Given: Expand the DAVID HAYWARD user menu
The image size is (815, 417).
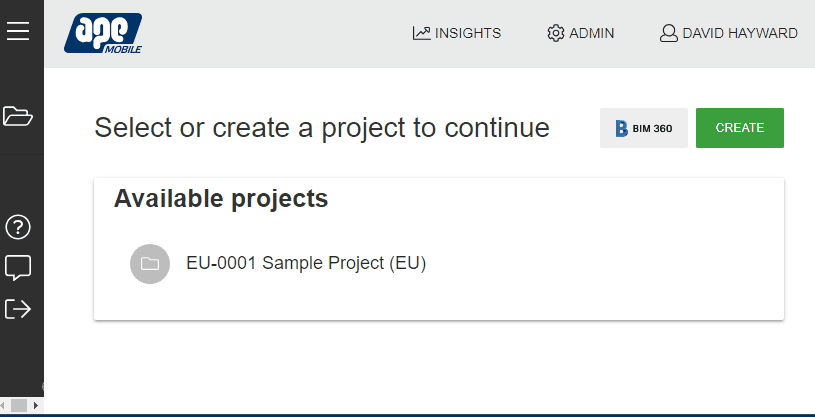Looking at the screenshot, I should [739, 33].
